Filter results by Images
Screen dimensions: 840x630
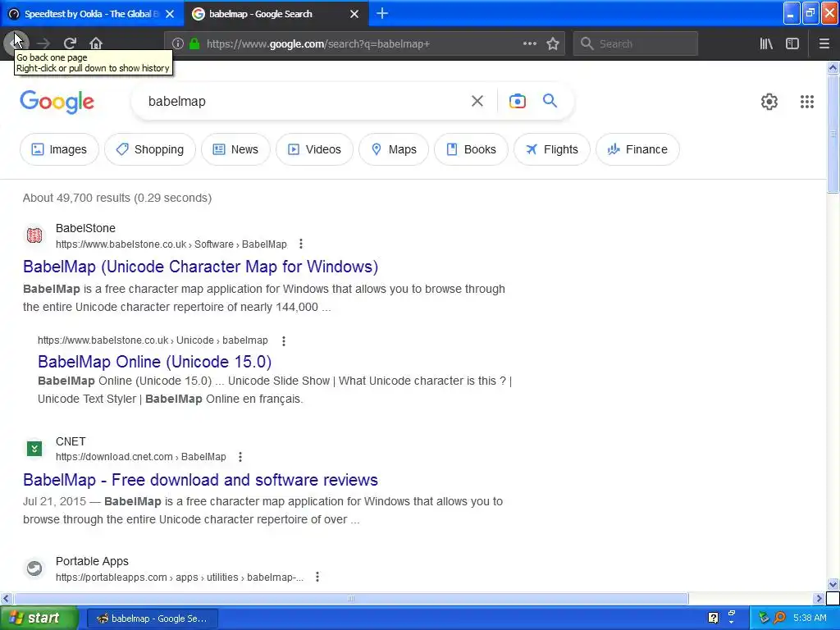click(59, 149)
